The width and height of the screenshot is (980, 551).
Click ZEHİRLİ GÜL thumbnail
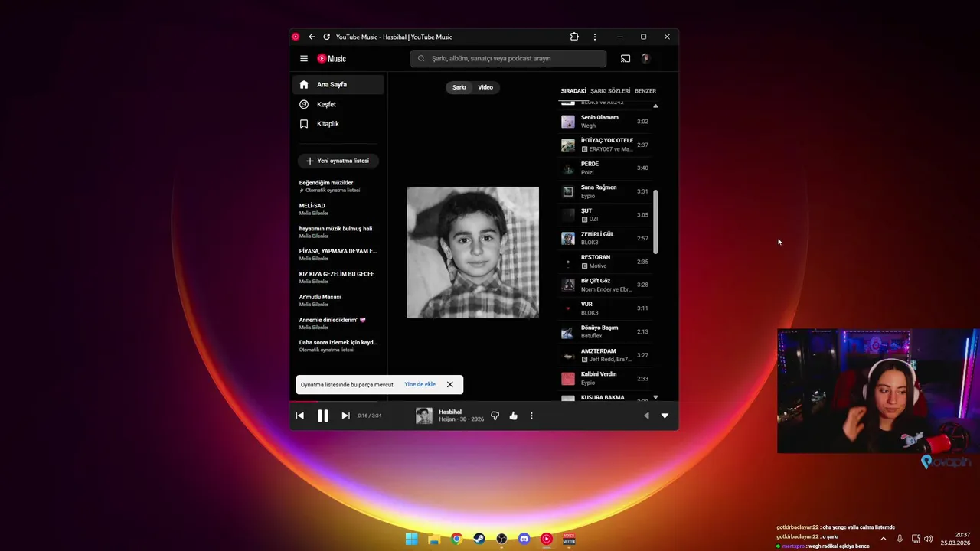coord(568,239)
